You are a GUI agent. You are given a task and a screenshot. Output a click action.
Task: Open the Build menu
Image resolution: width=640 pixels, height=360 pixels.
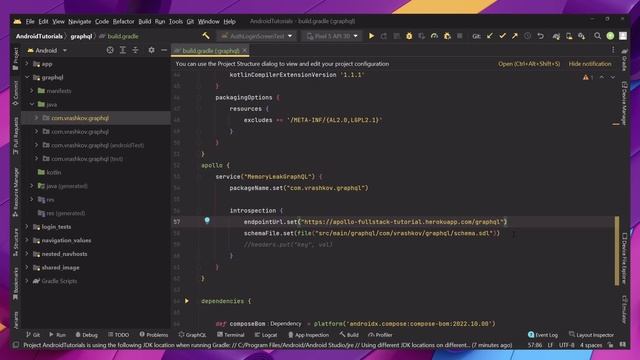click(144, 21)
